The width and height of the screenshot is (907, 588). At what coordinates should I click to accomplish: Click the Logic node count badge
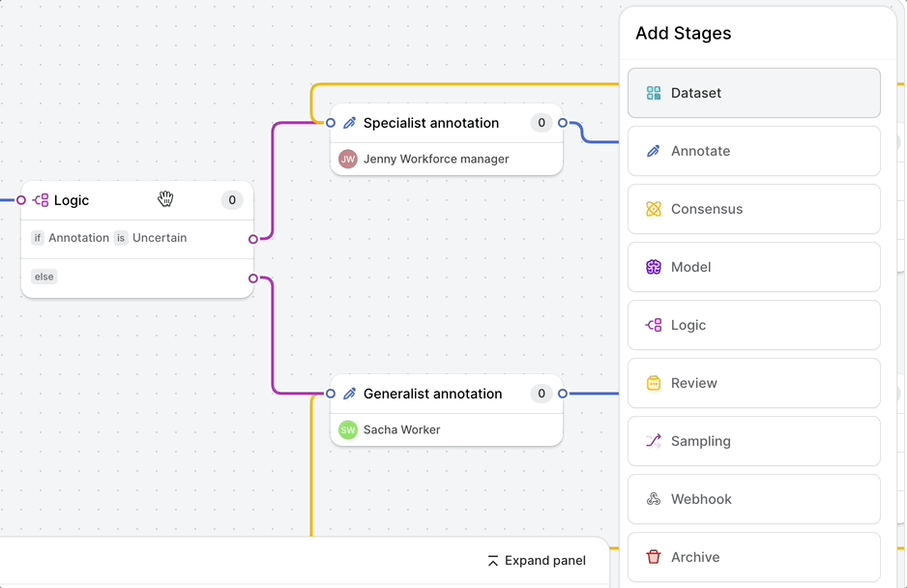231,200
